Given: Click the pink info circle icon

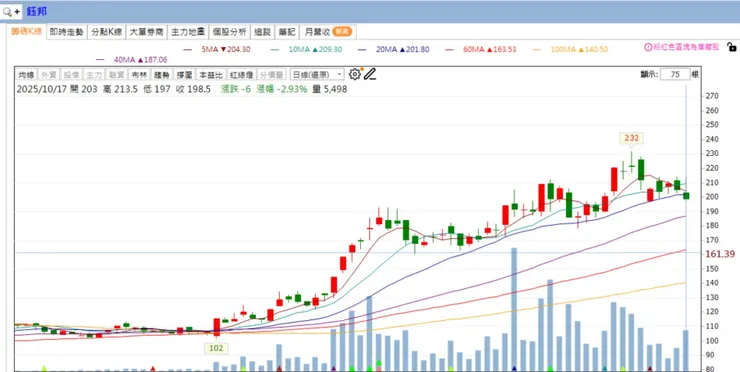Looking at the screenshot, I should coord(648,47).
